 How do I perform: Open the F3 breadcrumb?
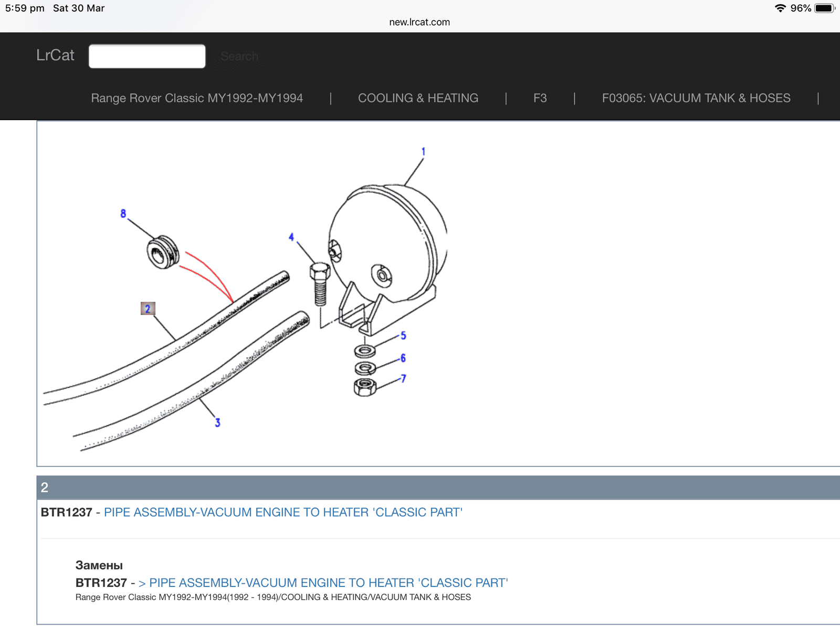540,98
